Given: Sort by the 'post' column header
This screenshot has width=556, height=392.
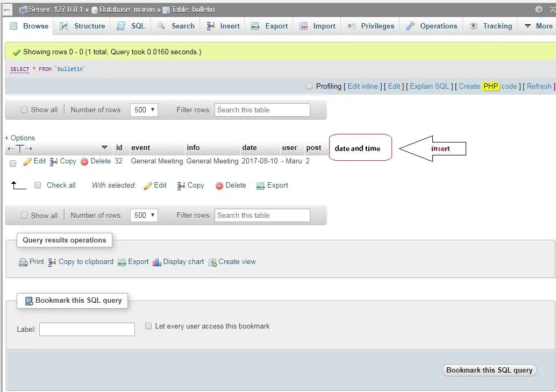Looking at the screenshot, I should pos(313,147).
